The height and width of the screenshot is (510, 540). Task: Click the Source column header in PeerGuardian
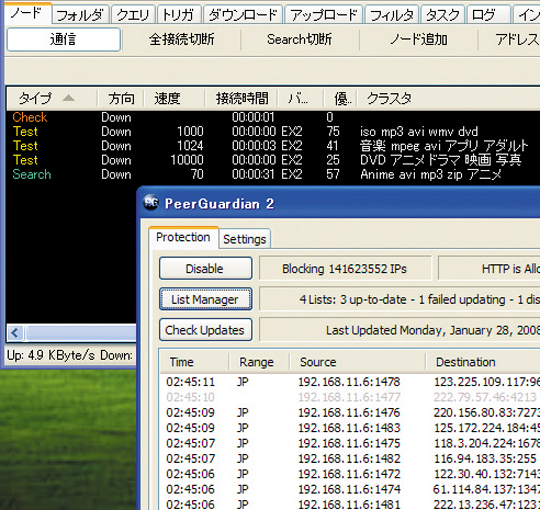pos(357,362)
